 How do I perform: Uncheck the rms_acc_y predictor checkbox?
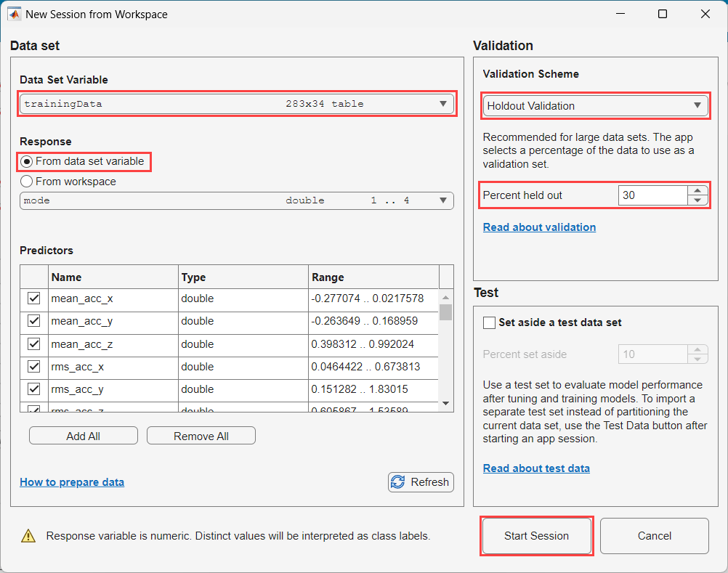click(x=34, y=389)
